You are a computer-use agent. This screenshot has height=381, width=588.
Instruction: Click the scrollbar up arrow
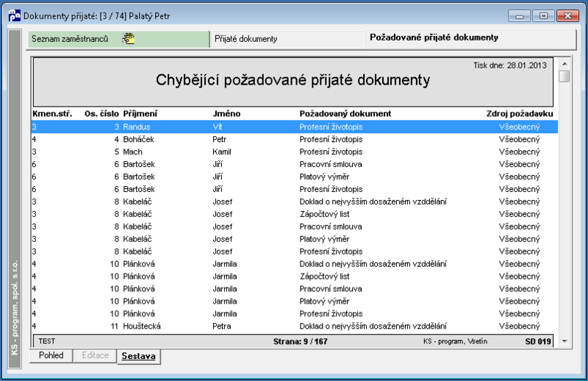pyautogui.click(x=564, y=64)
